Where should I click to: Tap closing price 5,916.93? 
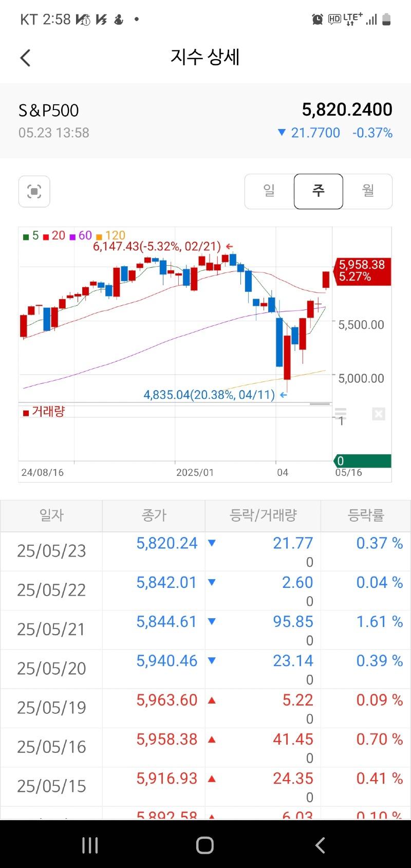click(x=167, y=779)
